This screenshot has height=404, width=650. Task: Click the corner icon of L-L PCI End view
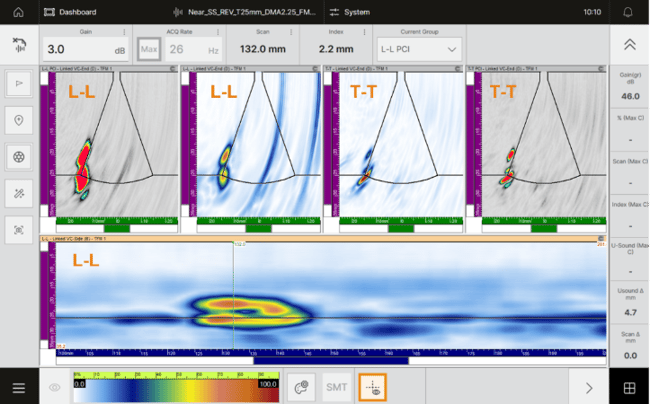(172, 69)
